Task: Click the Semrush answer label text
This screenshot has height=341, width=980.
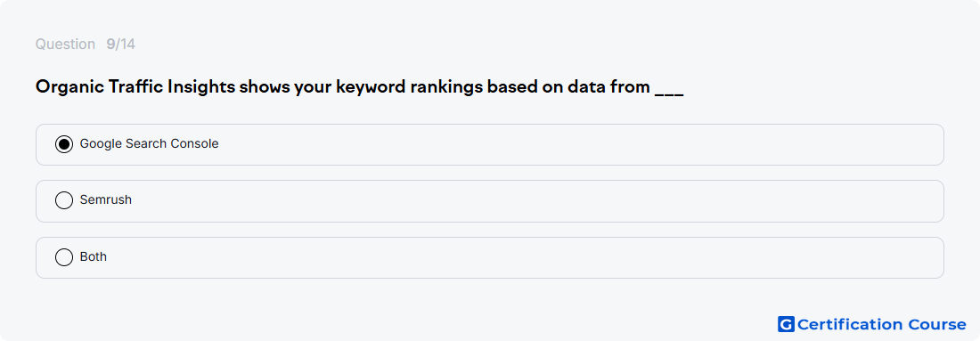Action: point(106,200)
